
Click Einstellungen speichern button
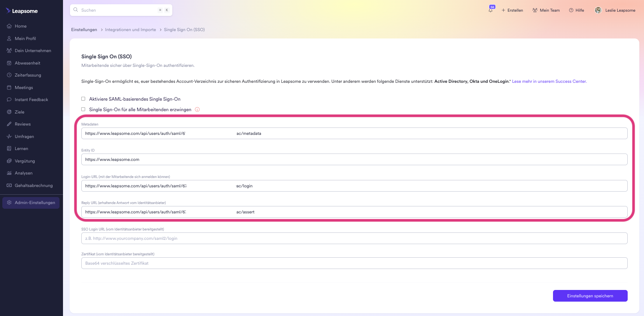click(590, 296)
